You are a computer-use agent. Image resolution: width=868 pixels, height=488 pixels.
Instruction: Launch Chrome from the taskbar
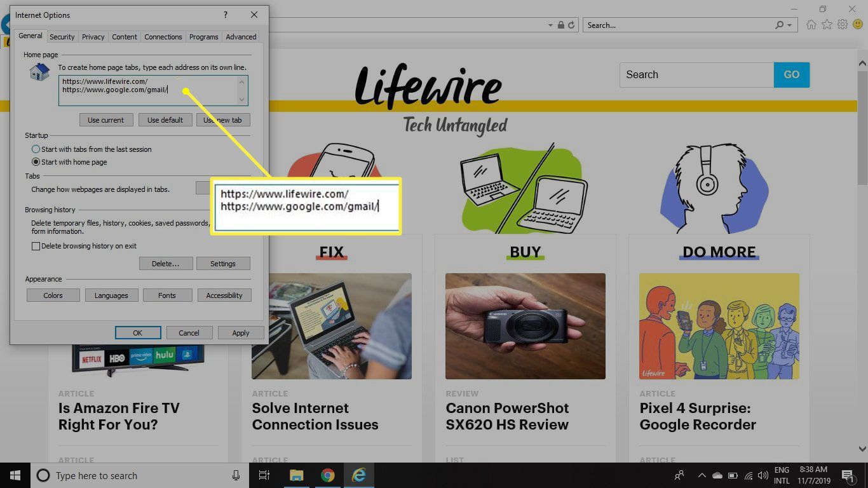point(327,475)
